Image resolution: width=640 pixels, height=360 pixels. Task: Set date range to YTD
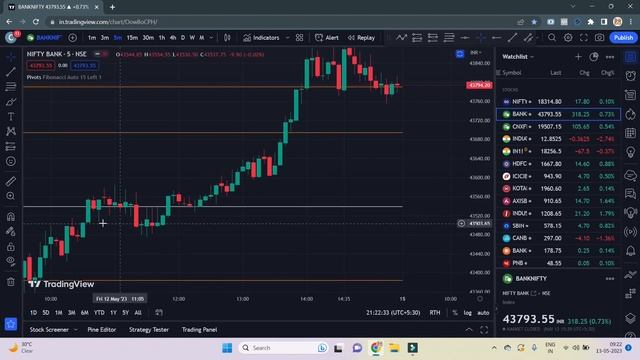pos(99,313)
